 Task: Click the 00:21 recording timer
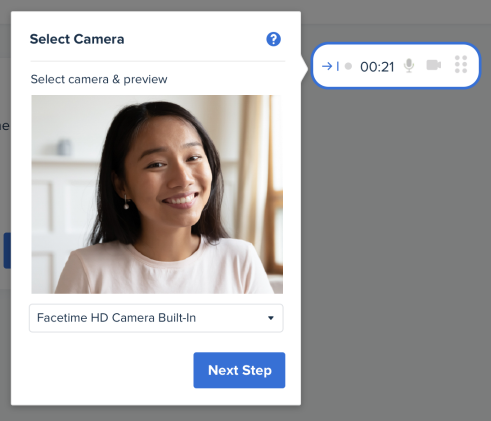[377, 67]
